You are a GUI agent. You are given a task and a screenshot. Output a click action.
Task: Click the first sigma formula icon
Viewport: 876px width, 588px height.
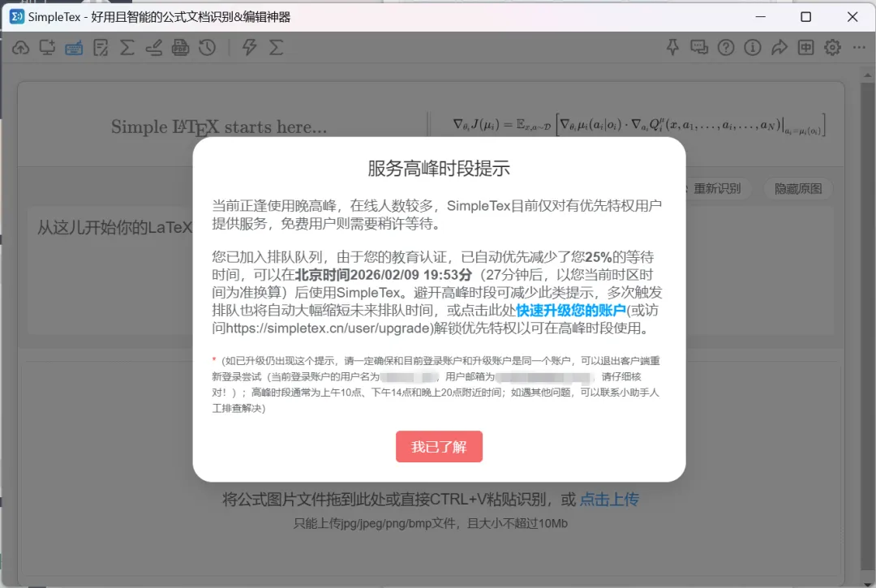[x=127, y=48]
